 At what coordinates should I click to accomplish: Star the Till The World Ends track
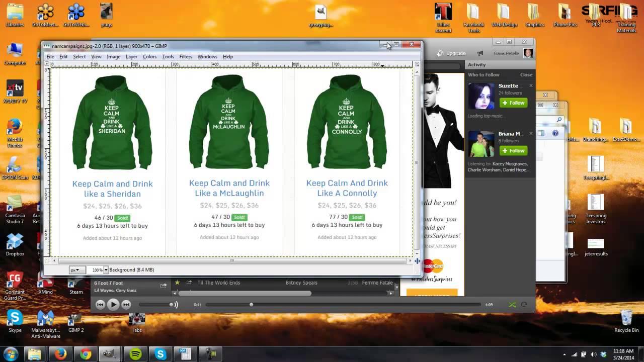(177, 283)
